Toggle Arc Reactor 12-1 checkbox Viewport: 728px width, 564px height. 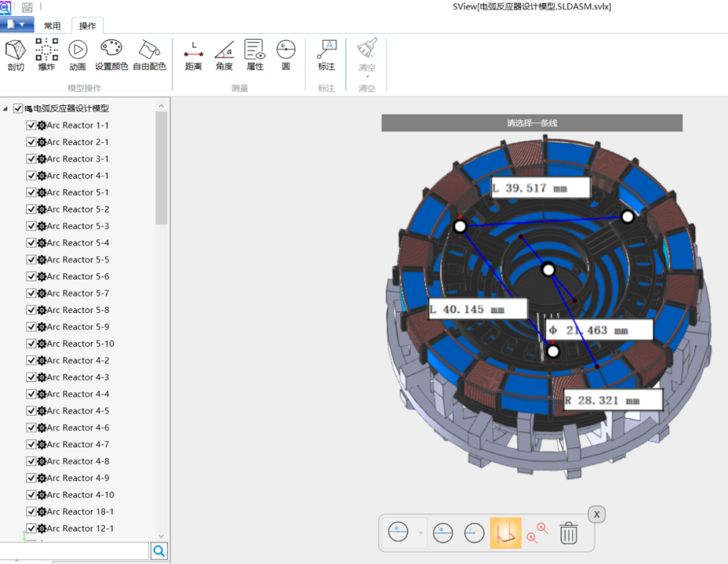click(x=31, y=528)
